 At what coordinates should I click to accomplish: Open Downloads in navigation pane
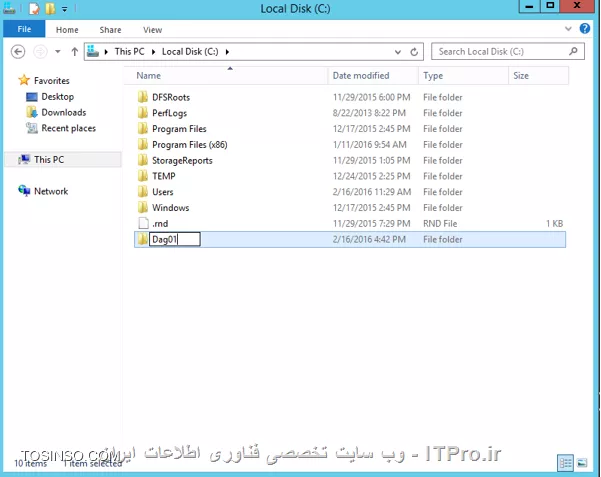pos(64,112)
